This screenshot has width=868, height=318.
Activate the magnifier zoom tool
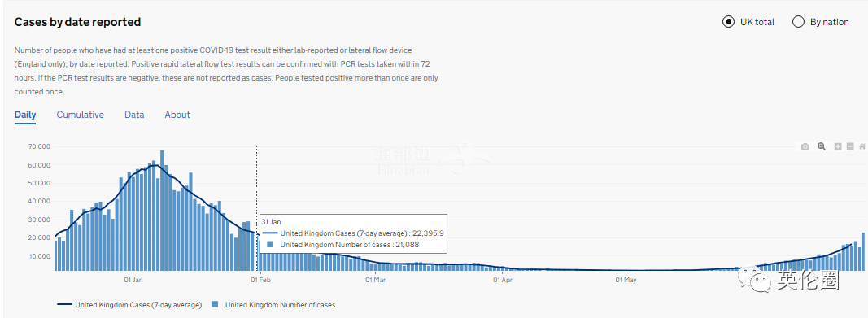point(822,146)
